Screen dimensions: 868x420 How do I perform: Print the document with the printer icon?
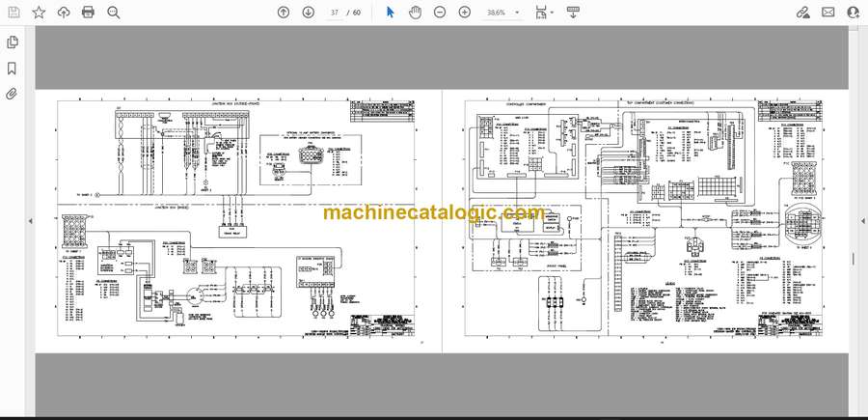(88, 13)
